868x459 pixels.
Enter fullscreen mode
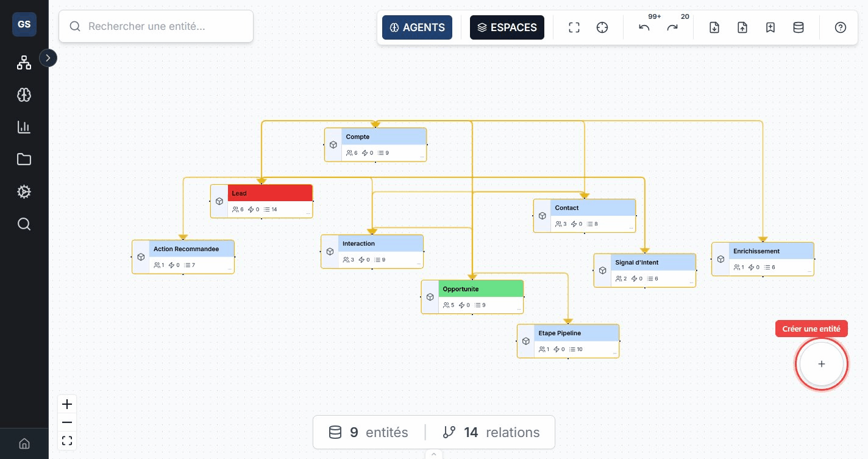pyautogui.click(x=574, y=27)
